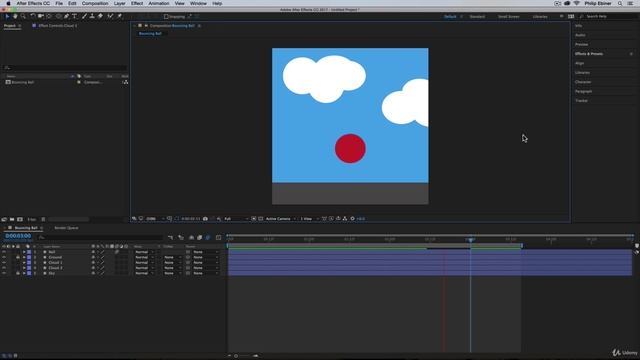The height and width of the screenshot is (360, 640).
Task: Open the Tracker panel
Action: pos(582,101)
